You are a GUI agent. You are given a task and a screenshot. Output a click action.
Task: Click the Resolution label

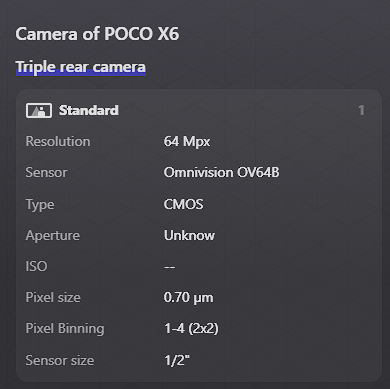(58, 141)
